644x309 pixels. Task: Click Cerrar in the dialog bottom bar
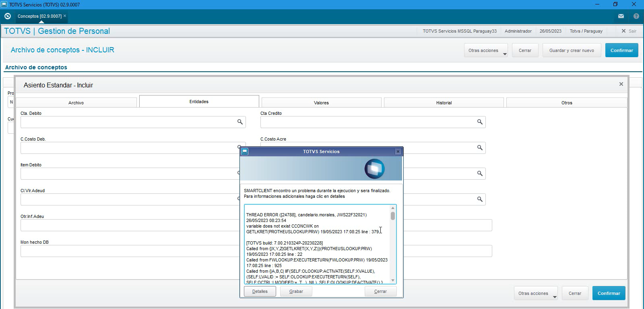click(575, 293)
